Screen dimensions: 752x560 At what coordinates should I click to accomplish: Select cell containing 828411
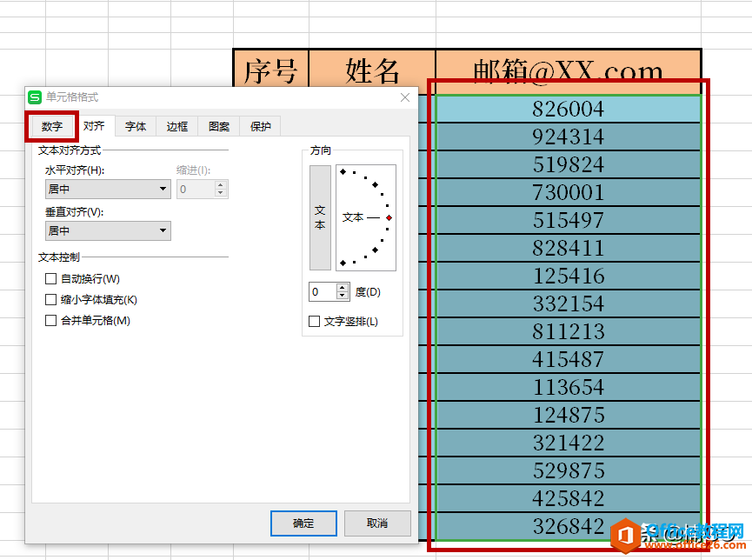tap(569, 248)
